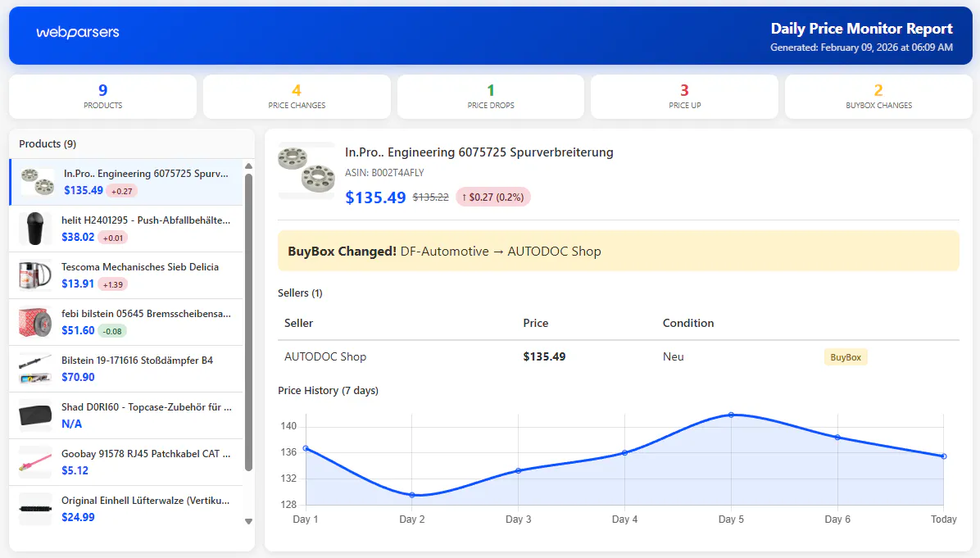Screen dimensions: 980x558
Task: Click the product list scrollbar down arrow
Action: coord(249,521)
